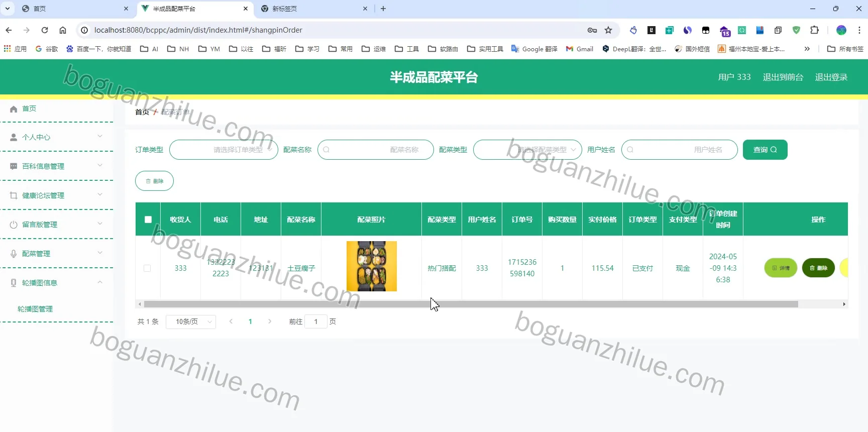Open the 配菜类型 dropdown
The height and width of the screenshot is (432, 868).
click(527, 150)
